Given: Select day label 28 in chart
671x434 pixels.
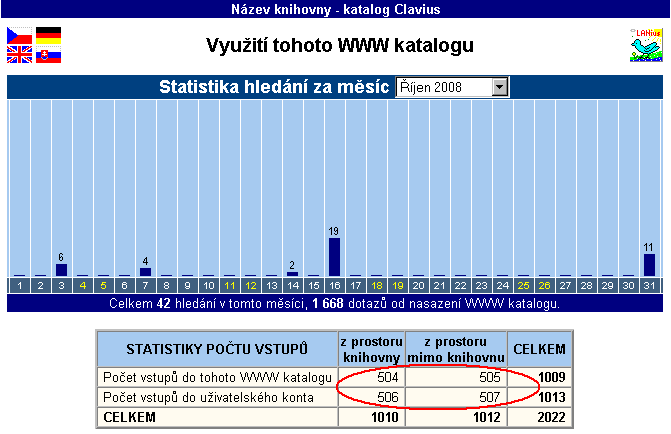Looking at the screenshot, I should [x=586, y=285].
